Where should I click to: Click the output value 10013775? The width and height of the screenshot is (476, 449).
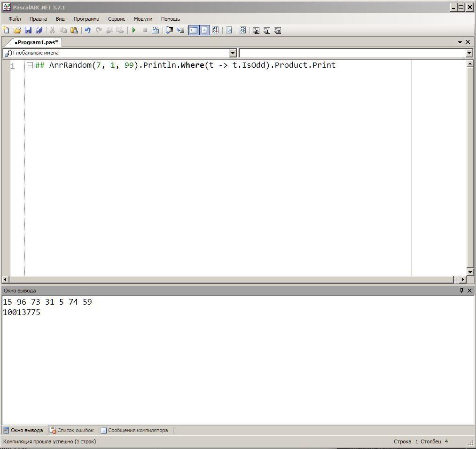[22, 312]
